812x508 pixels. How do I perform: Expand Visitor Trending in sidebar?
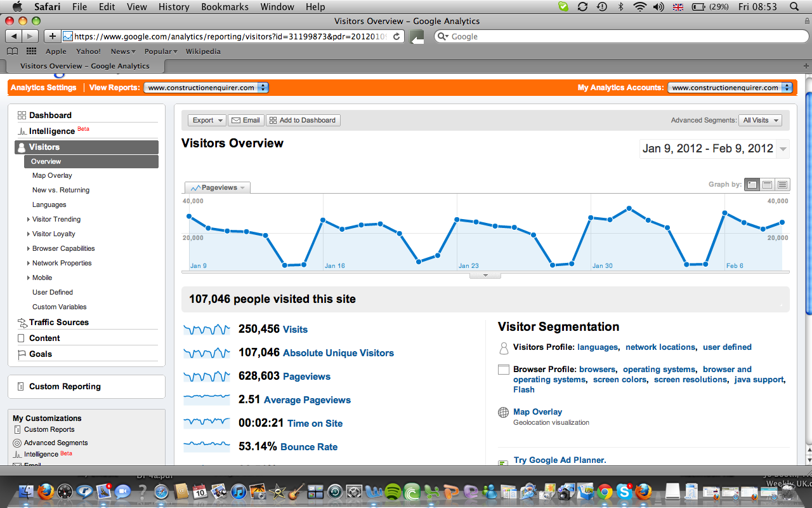pyautogui.click(x=29, y=220)
